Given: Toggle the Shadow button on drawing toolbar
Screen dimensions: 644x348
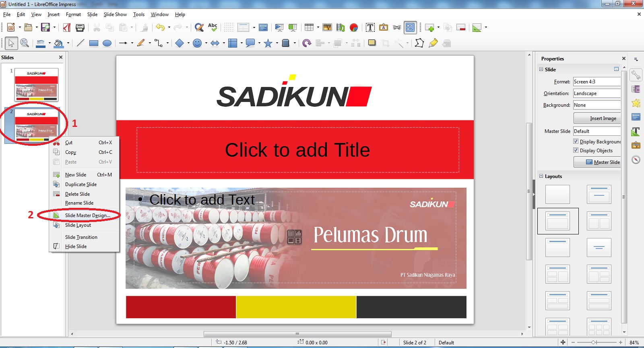Looking at the screenshot, I should [372, 43].
